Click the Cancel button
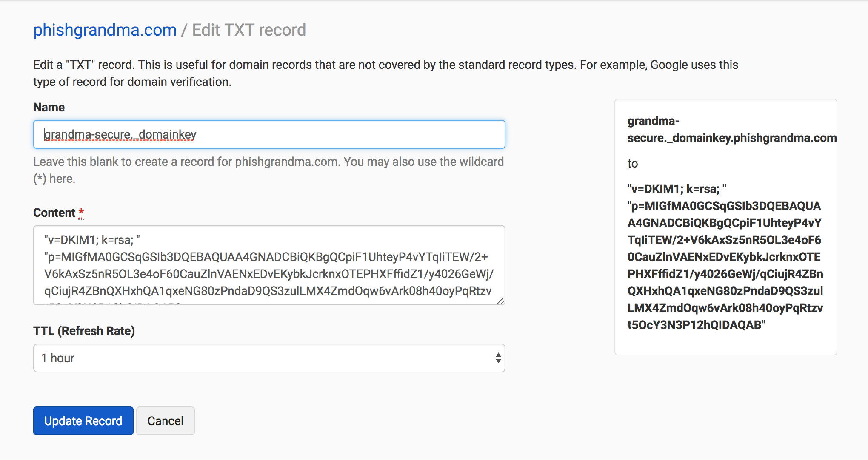The image size is (868, 460). tap(166, 421)
